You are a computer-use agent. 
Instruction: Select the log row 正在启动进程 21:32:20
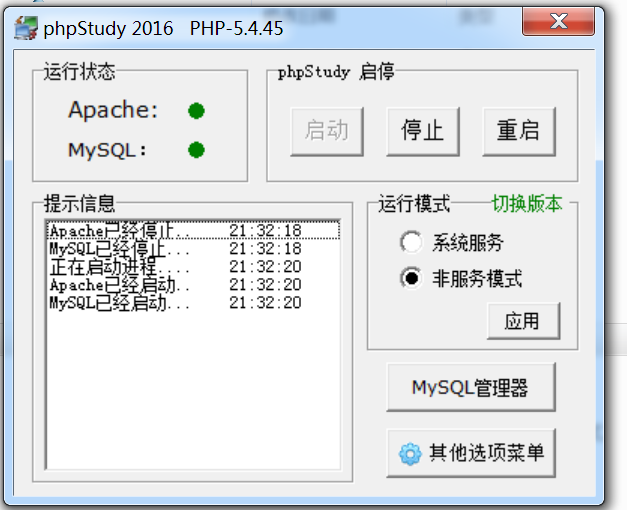pyautogui.click(x=193, y=266)
